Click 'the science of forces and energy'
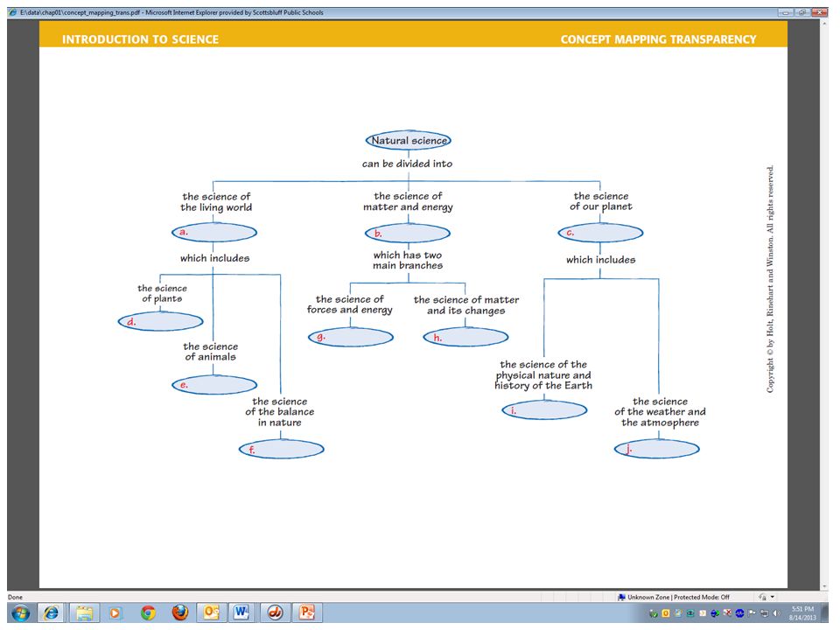 [349, 304]
